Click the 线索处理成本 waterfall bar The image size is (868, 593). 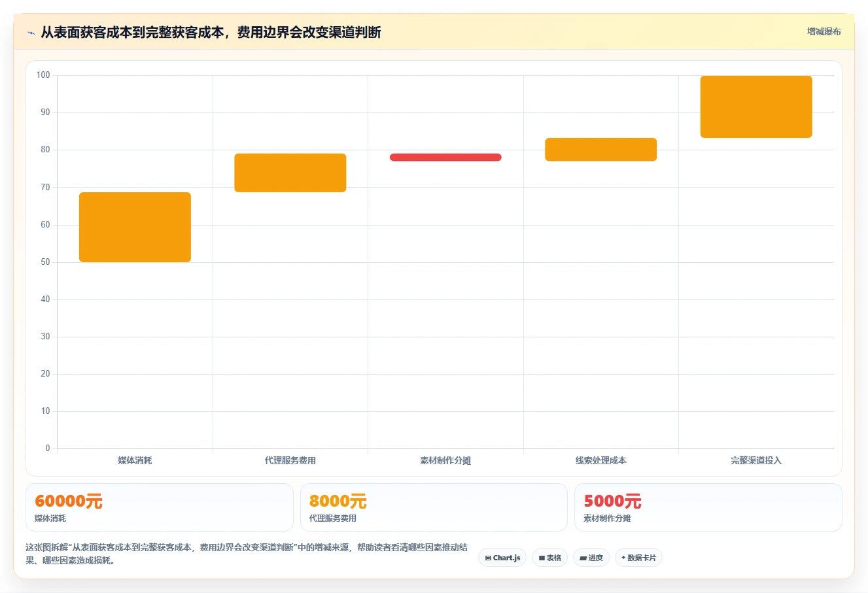(601, 149)
